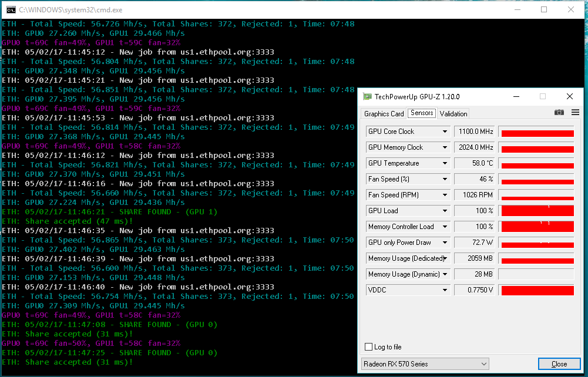Viewport: 588px width, 377px height.
Task: Click the 11:47:08 SHARE FOUND (GPU 0) line
Action: 109,325
